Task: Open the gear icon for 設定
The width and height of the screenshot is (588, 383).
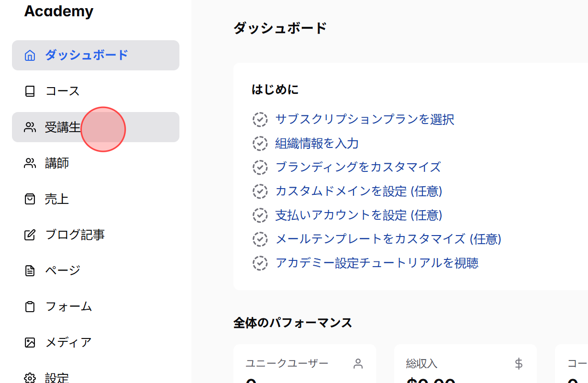Action: 30,378
